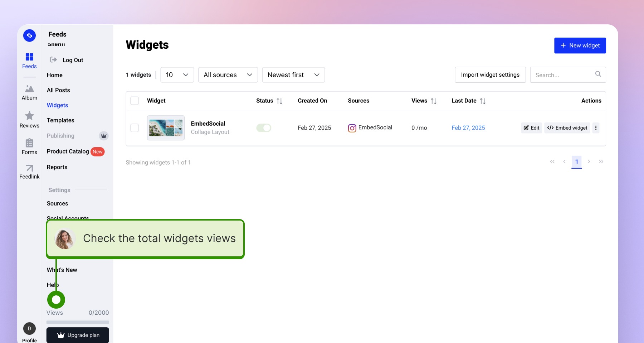This screenshot has height=343, width=644.
Task: Click the EmbedSocial widget name
Action: click(208, 124)
